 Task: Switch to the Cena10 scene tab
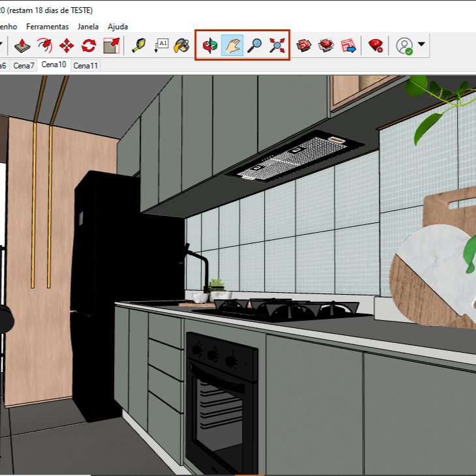pyautogui.click(x=53, y=65)
